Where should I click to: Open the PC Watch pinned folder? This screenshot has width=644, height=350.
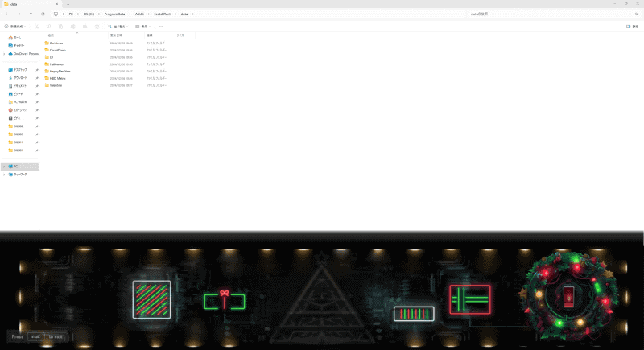coord(18,101)
